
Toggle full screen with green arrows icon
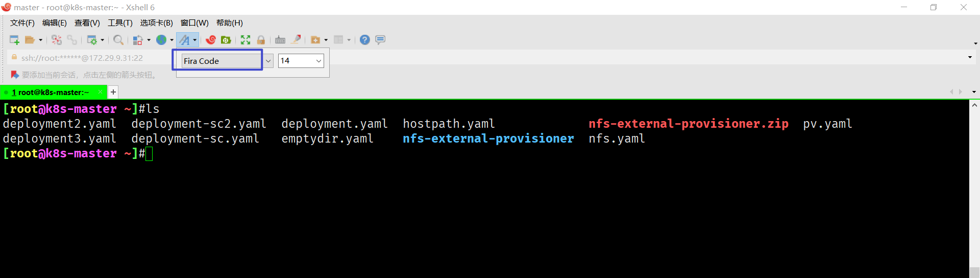(x=246, y=40)
